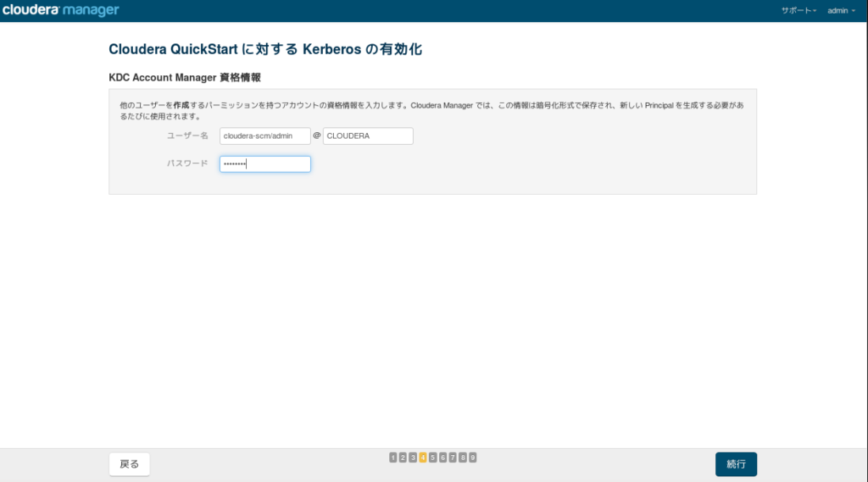The height and width of the screenshot is (482, 868).
Task: Go to wizard step 2
Action: pos(403,457)
